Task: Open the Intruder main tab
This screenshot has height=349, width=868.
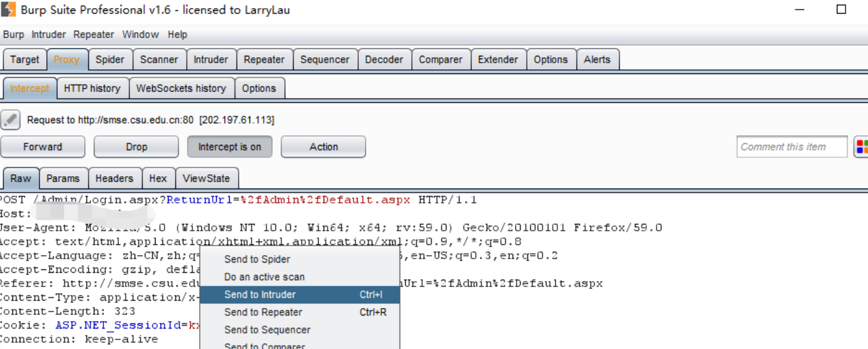Action: [x=211, y=60]
